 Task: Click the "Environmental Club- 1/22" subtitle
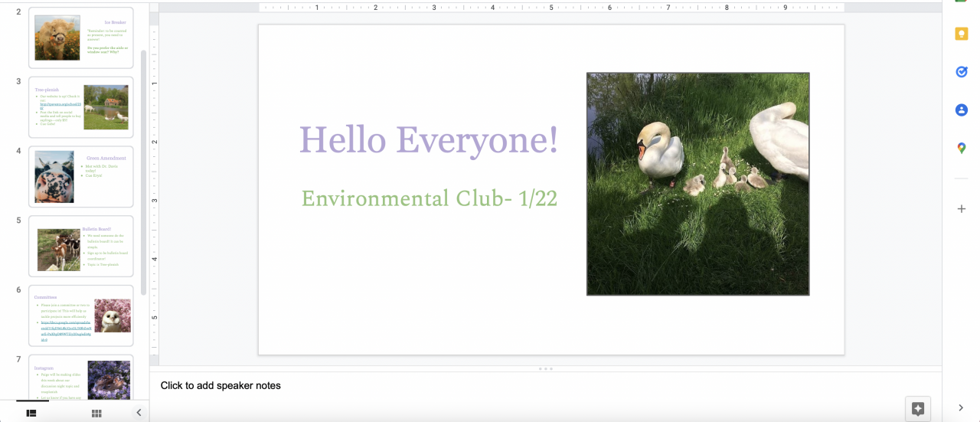pyautogui.click(x=429, y=198)
